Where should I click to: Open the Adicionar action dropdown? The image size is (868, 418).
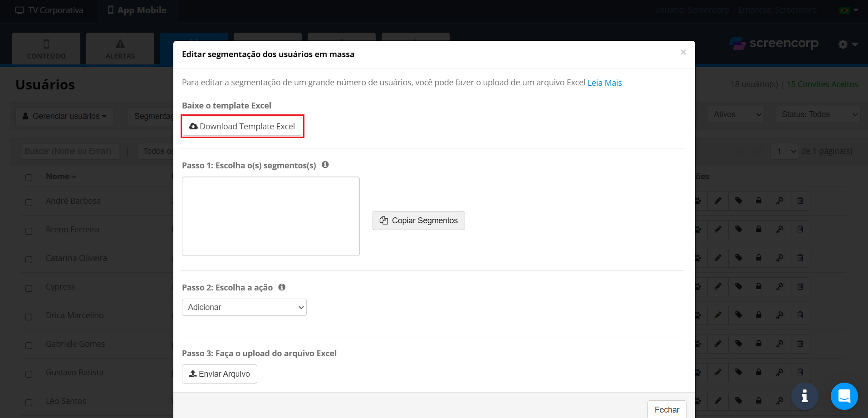244,307
